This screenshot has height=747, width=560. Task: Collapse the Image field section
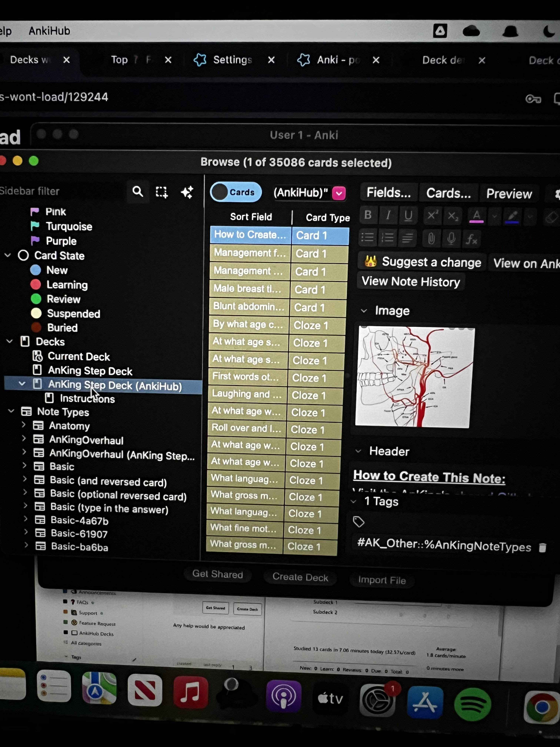coord(364,311)
